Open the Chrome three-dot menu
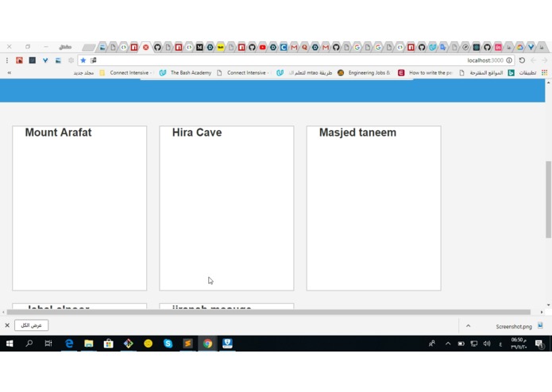 tap(7, 60)
